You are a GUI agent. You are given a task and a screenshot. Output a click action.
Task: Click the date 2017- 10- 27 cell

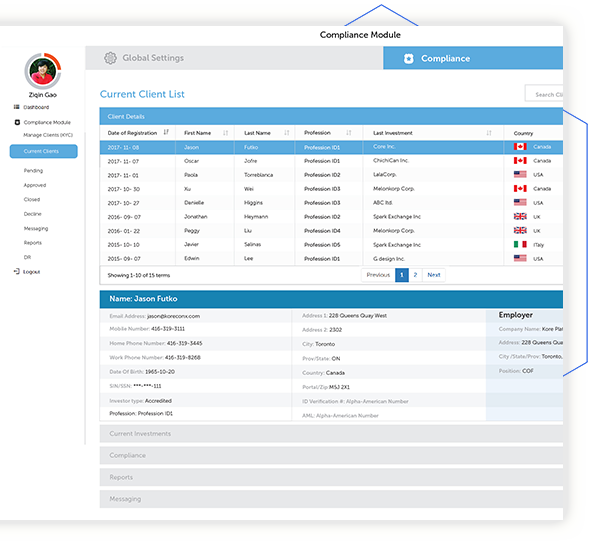123,203
